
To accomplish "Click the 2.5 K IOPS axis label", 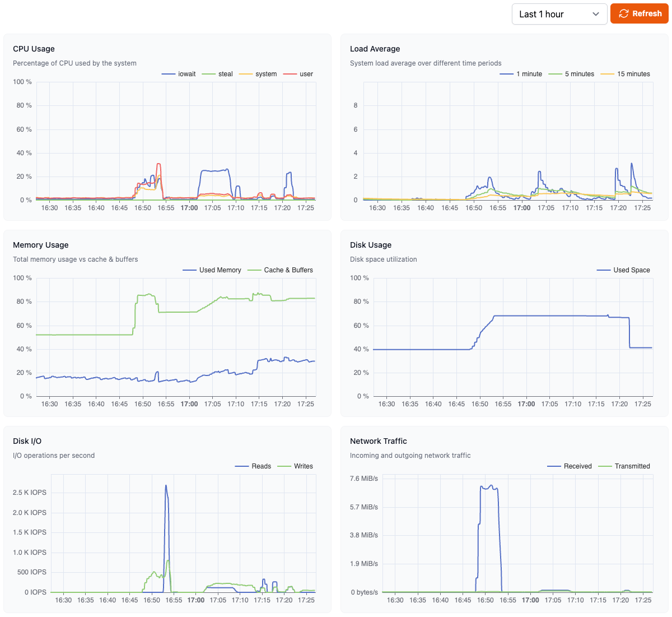I will coord(30,493).
